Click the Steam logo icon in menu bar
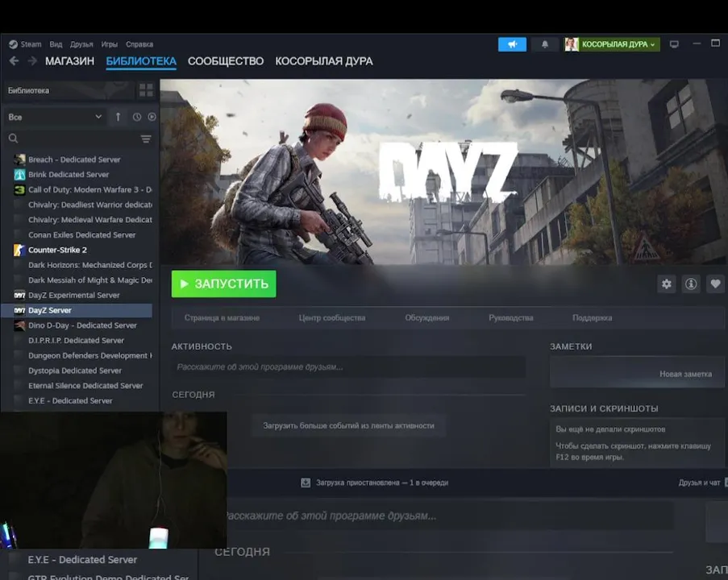 [13, 44]
